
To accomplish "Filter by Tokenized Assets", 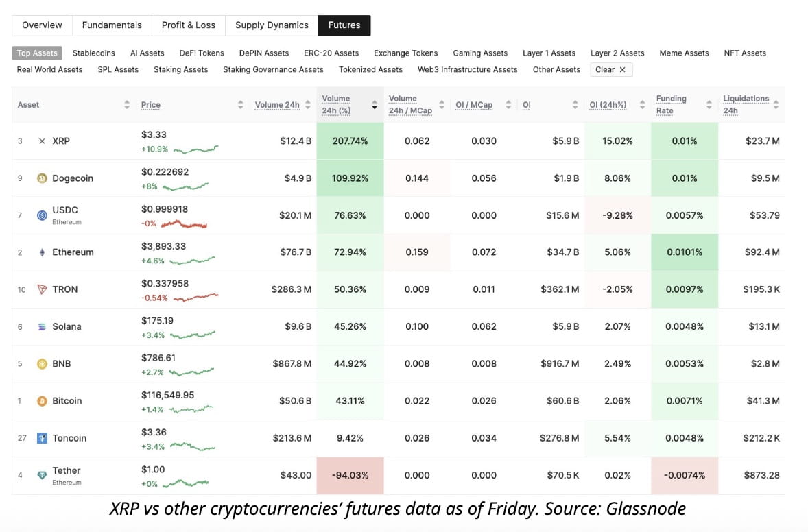I will pyautogui.click(x=370, y=69).
